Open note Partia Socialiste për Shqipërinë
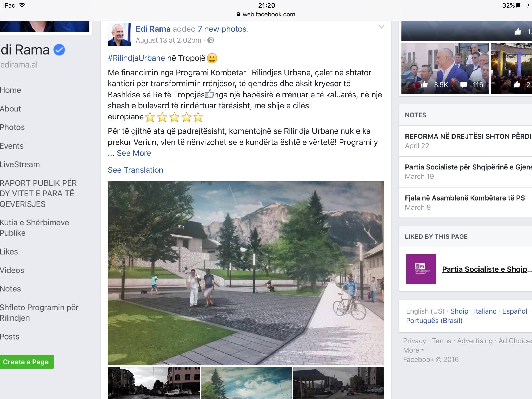 tap(468, 167)
